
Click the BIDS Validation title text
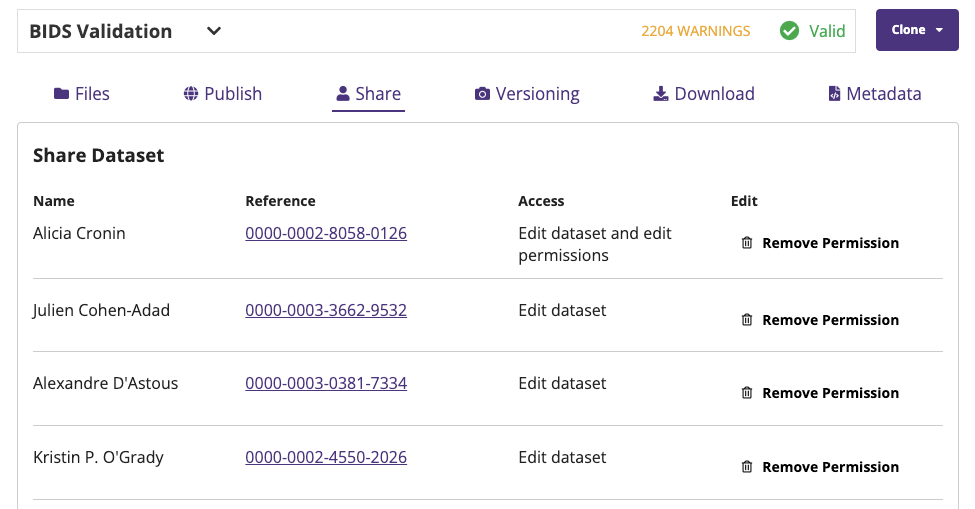pyautogui.click(x=101, y=31)
